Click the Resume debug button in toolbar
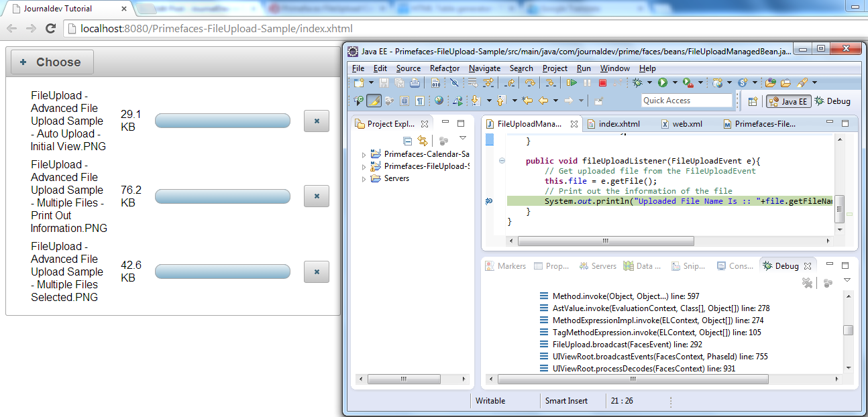This screenshot has height=417, width=868. [x=572, y=83]
